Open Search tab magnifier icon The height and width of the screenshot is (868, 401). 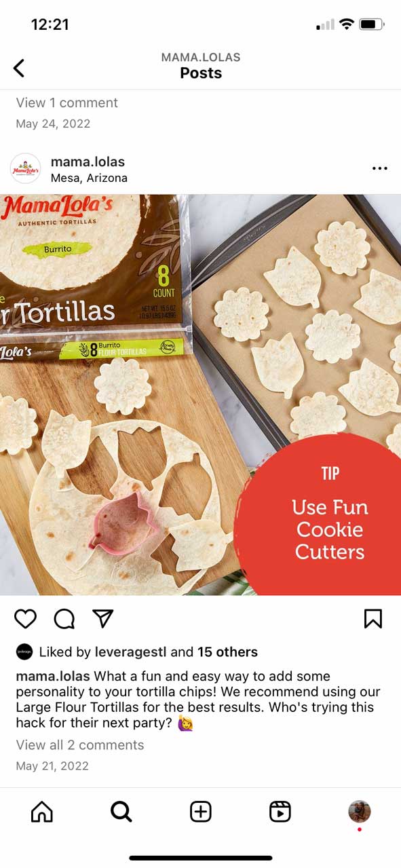[x=121, y=812]
